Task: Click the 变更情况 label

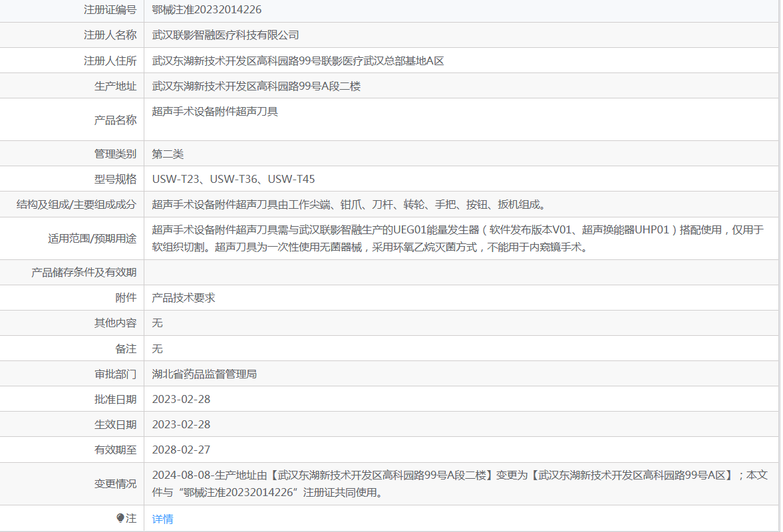Action: tap(115, 483)
